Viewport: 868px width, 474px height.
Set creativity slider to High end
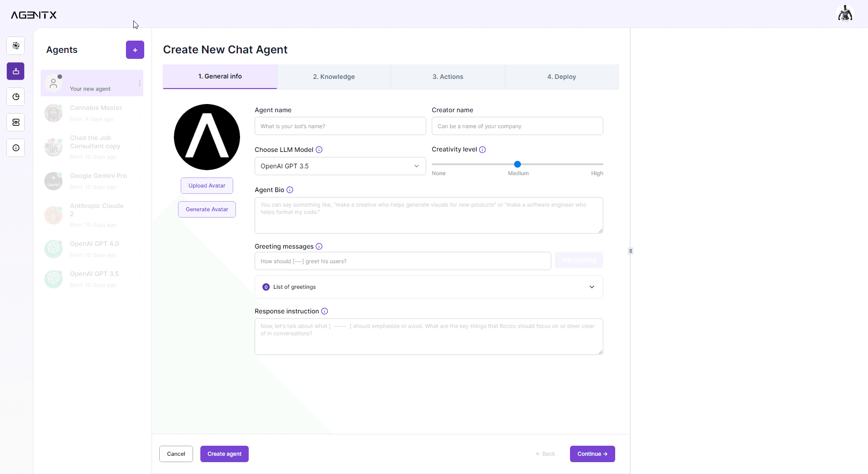click(602, 164)
